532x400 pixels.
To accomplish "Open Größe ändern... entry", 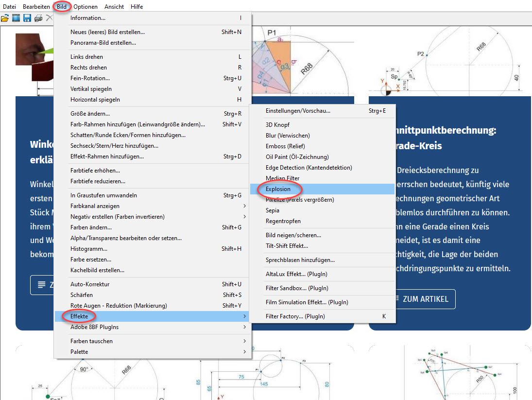I will [153, 114].
